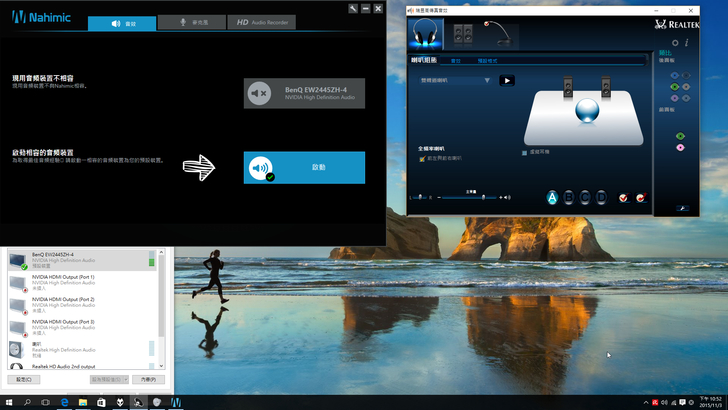Open Microsoft Edge from the taskbar

coord(63,401)
